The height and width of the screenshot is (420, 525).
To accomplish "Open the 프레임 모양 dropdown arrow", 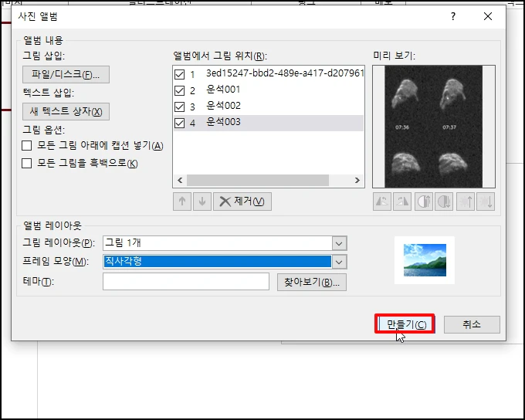I will pyautogui.click(x=339, y=262).
